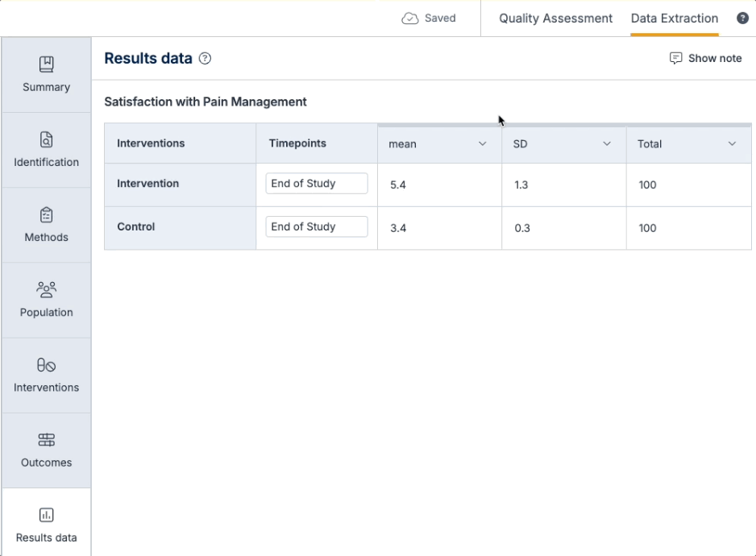Viewport: 756px width, 556px height.
Task: Click the Intervention mean value 5.4 cell
Action: click(x=439, y=185)
